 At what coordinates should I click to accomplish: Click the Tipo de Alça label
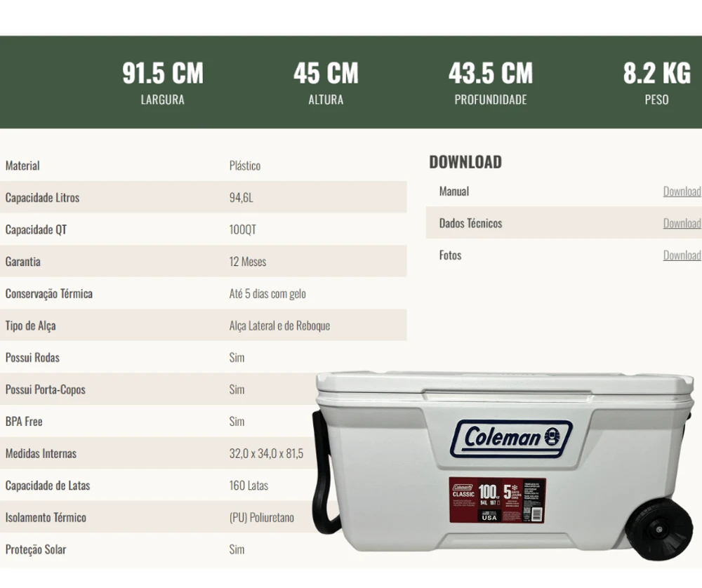click(30, 326)
